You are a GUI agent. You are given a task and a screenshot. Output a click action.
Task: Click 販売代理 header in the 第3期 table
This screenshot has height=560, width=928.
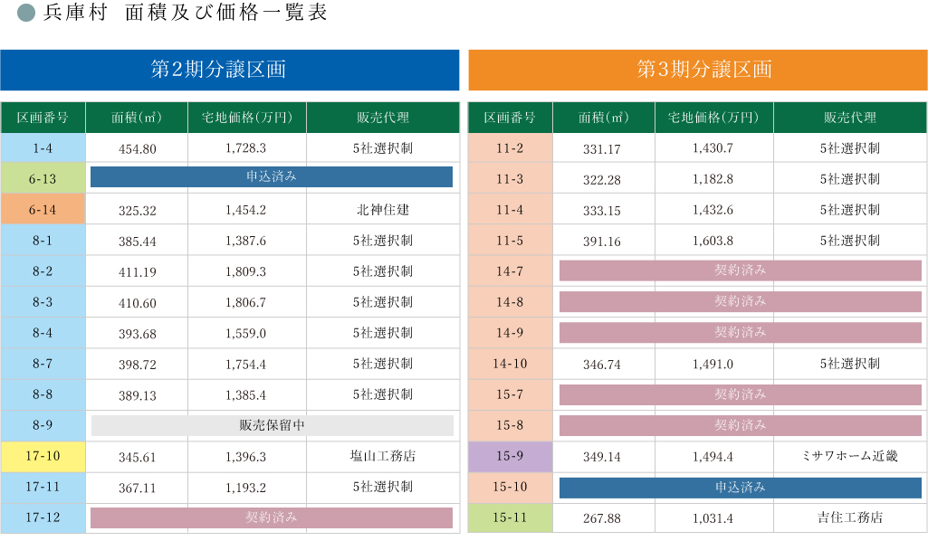pos(849,118)
